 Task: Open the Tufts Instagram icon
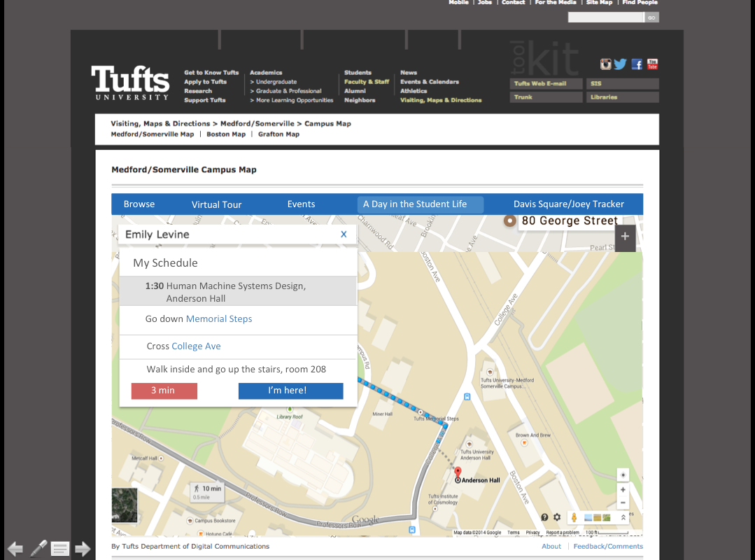point(606,64)
